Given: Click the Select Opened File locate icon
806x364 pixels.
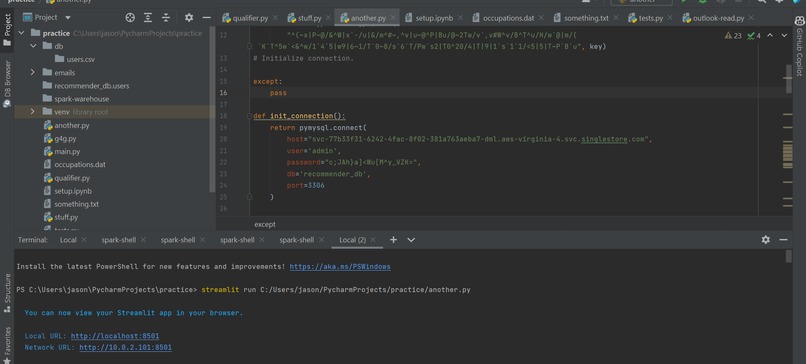Looking at the screenshot, I should (130, 17).
